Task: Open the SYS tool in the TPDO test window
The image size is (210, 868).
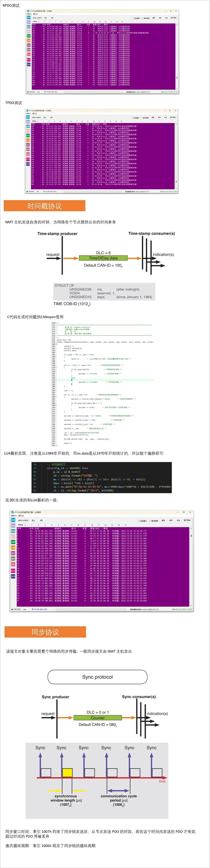Action: [28, 159]
